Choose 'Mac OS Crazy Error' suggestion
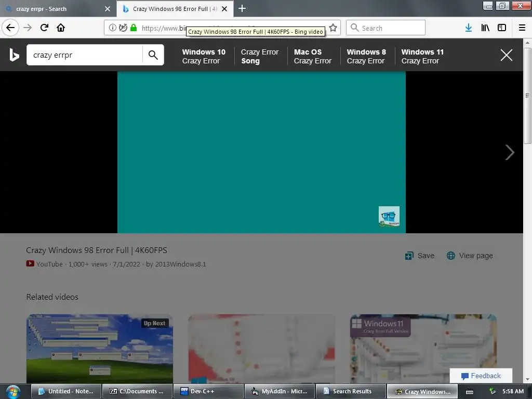Viewport: 532px width, 399px height. click(312, 56)
